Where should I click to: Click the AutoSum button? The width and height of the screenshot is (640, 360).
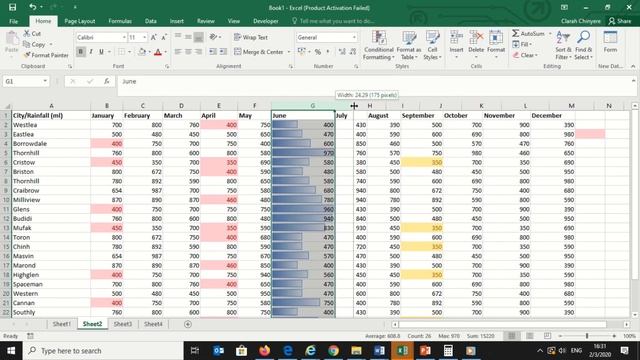[529, 33]
